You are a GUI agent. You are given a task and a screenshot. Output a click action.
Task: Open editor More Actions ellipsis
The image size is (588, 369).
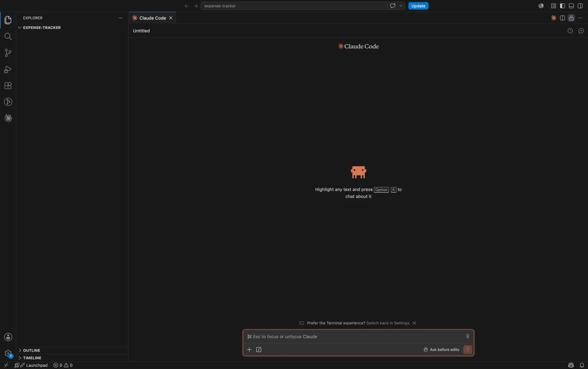click(x=580, y=18)
